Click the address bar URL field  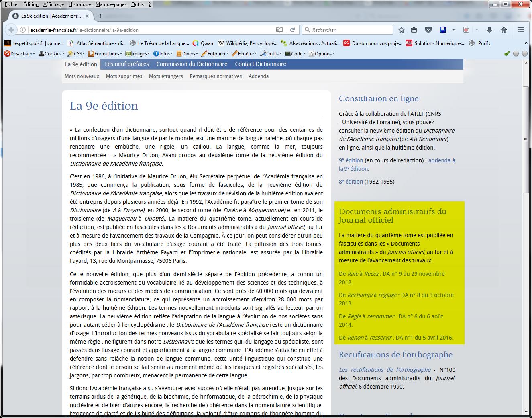(152, 30)
